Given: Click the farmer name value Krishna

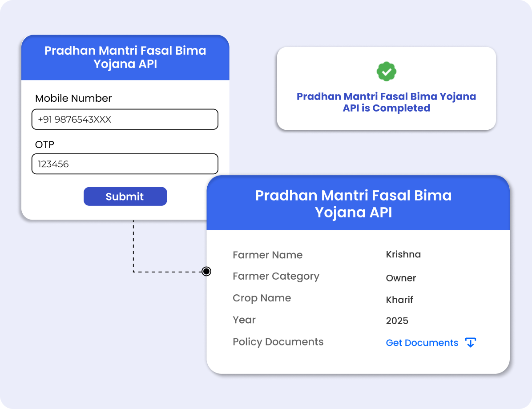Looking at the screenshot, I should 403,254.
